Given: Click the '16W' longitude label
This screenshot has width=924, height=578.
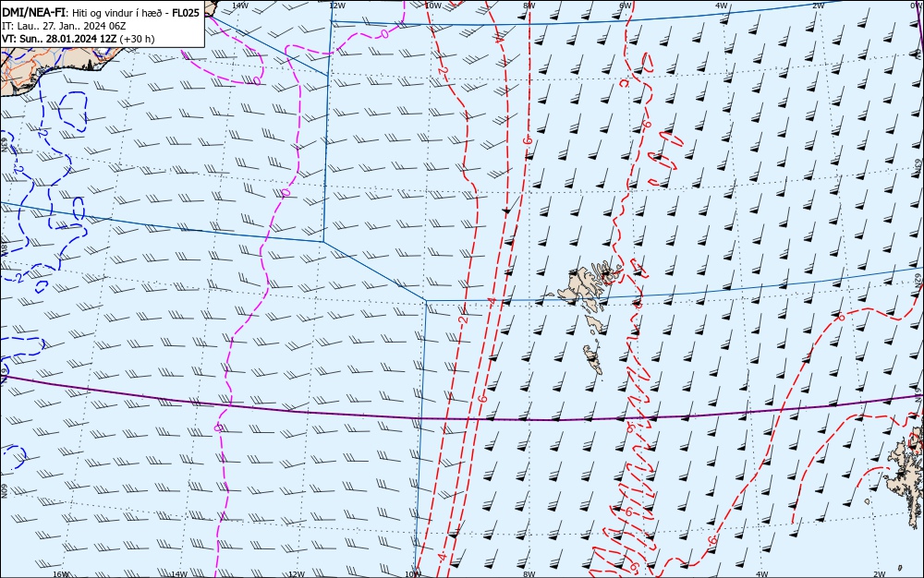Looking at the screenshot, I should pos(61,574).
